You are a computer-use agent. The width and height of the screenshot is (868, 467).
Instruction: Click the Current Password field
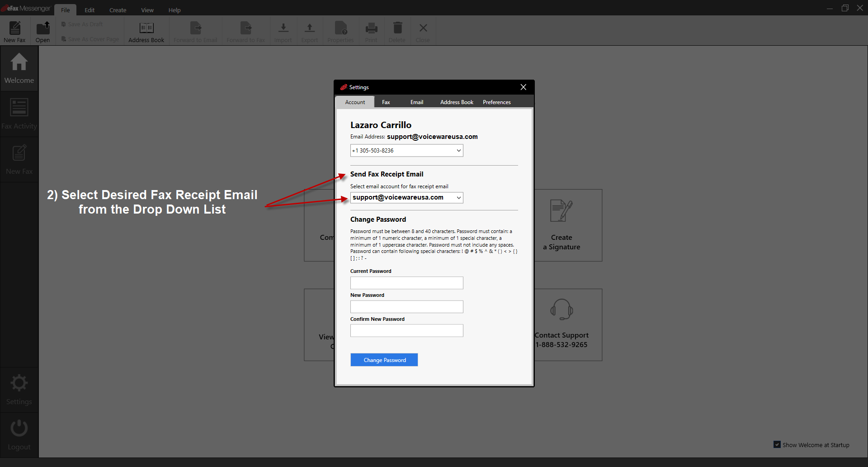407,283
